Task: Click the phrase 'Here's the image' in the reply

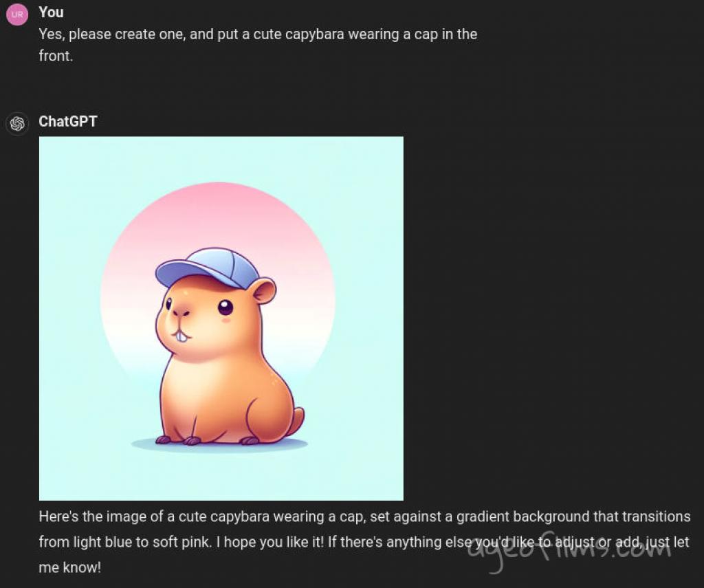Action: tap(93, 516)
